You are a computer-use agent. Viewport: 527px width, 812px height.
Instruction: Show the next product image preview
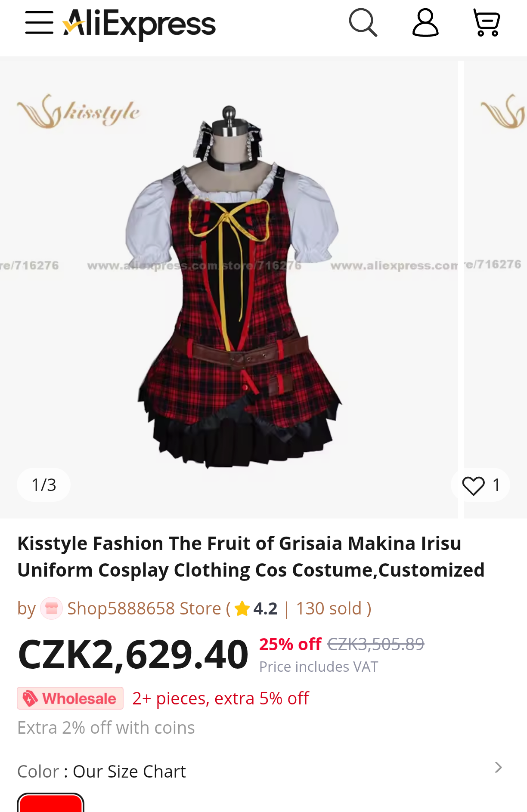(x=495, y=287)
